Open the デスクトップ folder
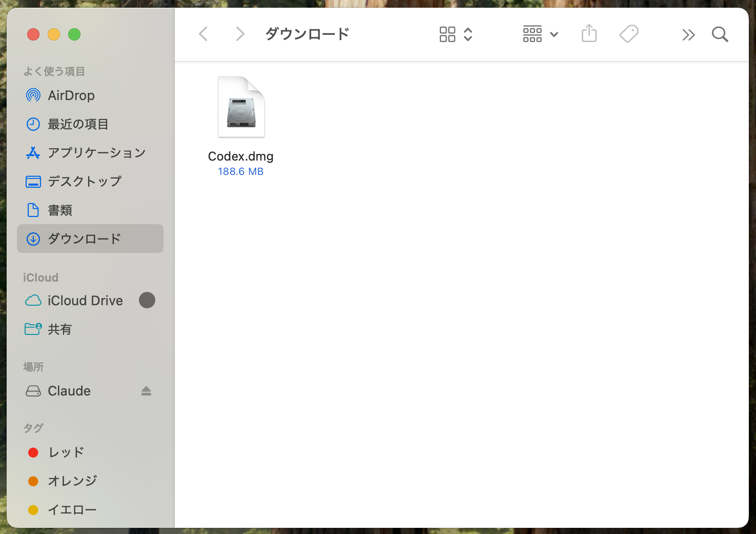Image resolution: width=756 pixels, height=534 pixels. click(x=85, y=181)
